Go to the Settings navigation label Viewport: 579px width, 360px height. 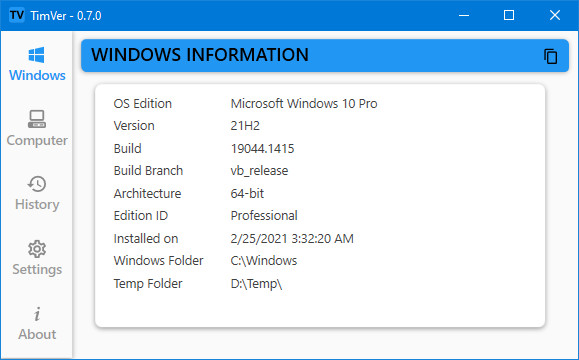[37, 269]
